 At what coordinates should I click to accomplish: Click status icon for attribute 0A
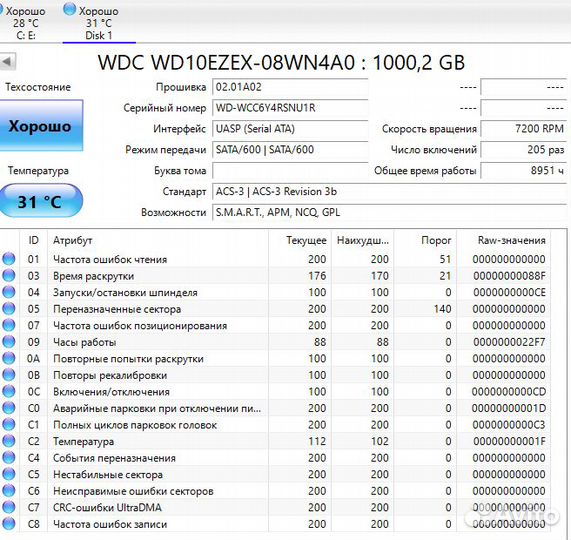9,358
